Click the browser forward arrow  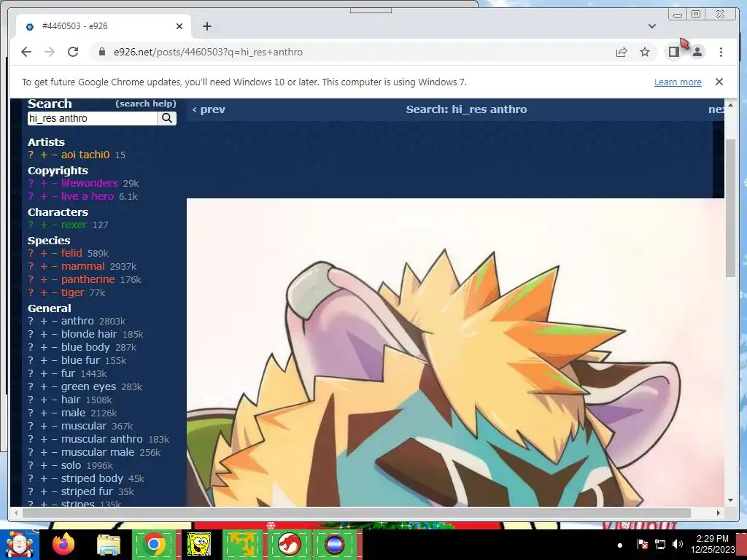pos(50,52)
